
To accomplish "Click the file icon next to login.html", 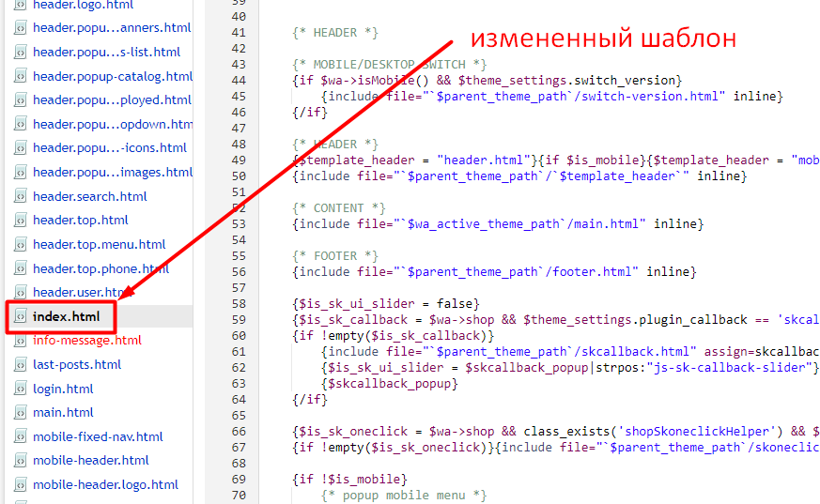I will 20,389.
